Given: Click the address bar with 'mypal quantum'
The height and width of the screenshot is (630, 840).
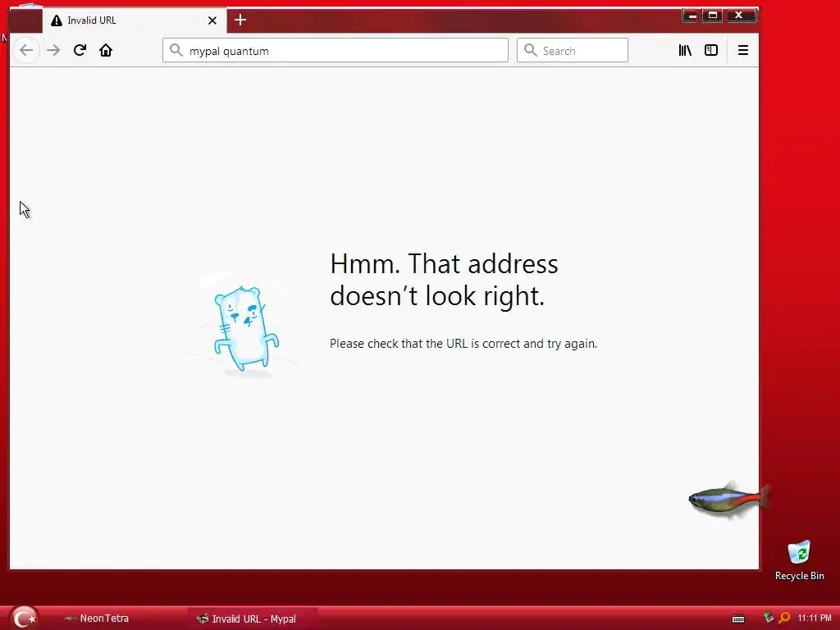Looking at the screenshot, I should click(x=336, y=50).
